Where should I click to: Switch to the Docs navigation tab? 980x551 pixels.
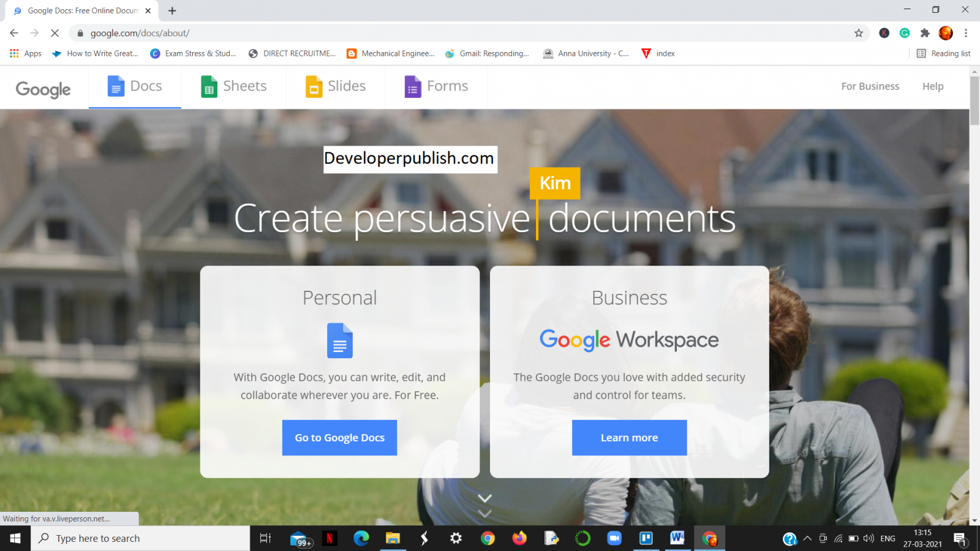pos(136,86)
